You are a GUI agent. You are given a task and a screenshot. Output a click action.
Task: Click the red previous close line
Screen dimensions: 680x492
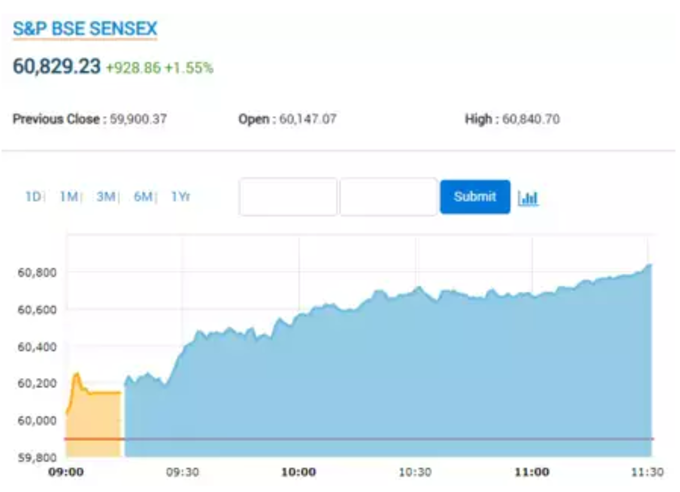pyautogui.click(x=359, y=439)
